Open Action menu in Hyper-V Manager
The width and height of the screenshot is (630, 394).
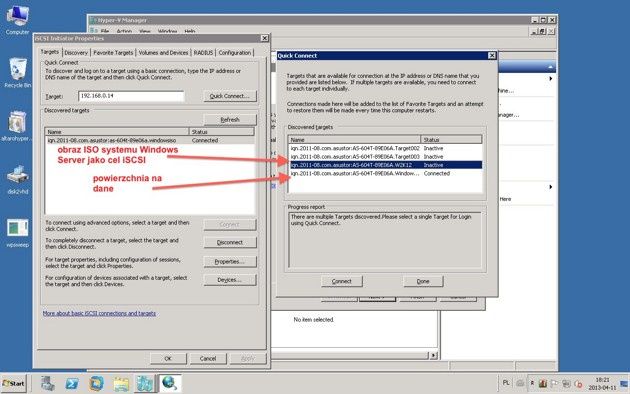pyautogui.click(x=124, y=31)
